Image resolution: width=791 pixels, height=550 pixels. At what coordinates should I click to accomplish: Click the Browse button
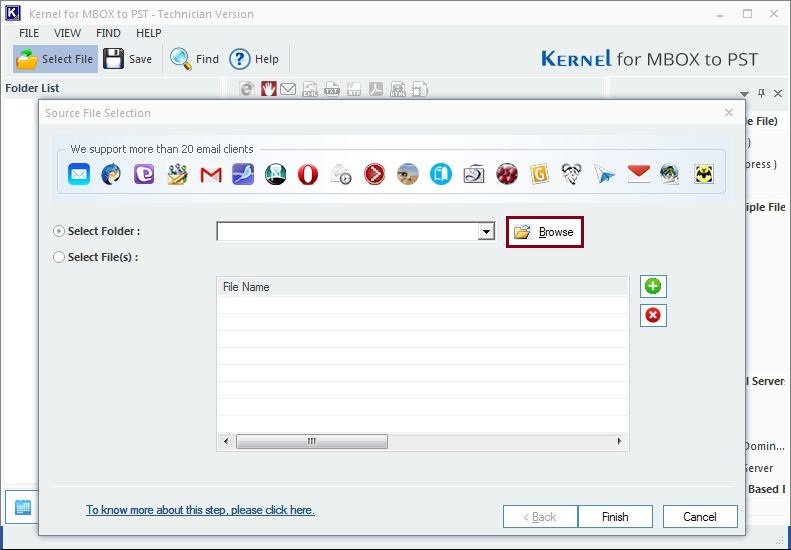[545, 232]
